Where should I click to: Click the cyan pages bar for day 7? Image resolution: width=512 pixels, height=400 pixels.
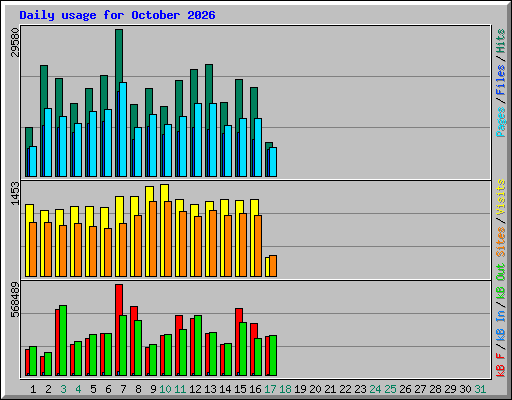click(123, 129)
